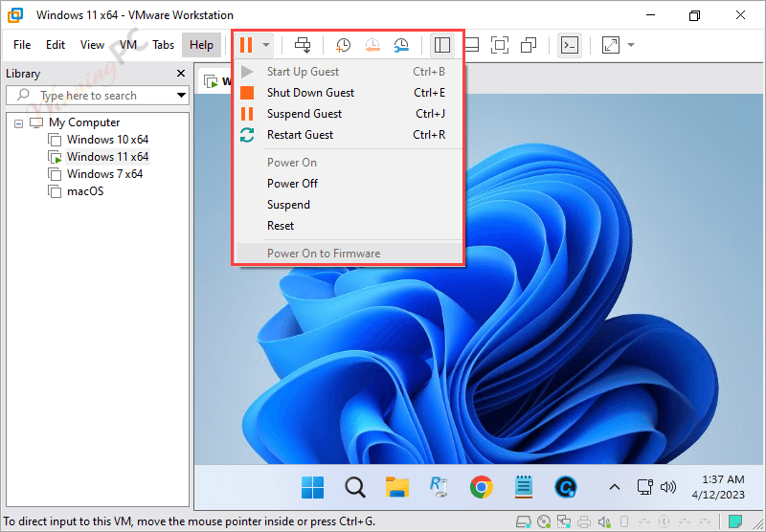
Task: Open the Edit menu
Action: pos(56,45)
